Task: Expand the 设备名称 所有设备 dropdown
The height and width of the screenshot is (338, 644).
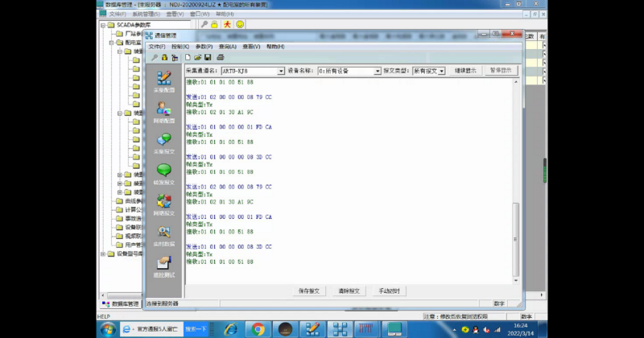Action: [x=377, y=71]
